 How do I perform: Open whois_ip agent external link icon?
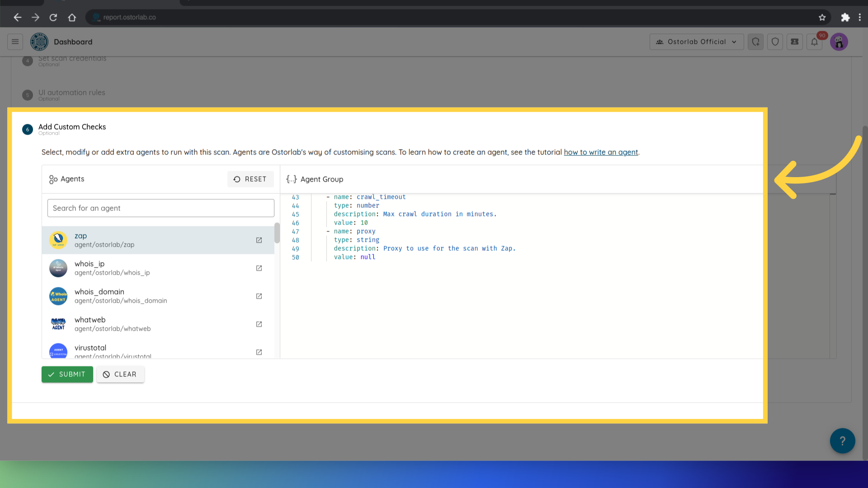[x=259, y=268]
